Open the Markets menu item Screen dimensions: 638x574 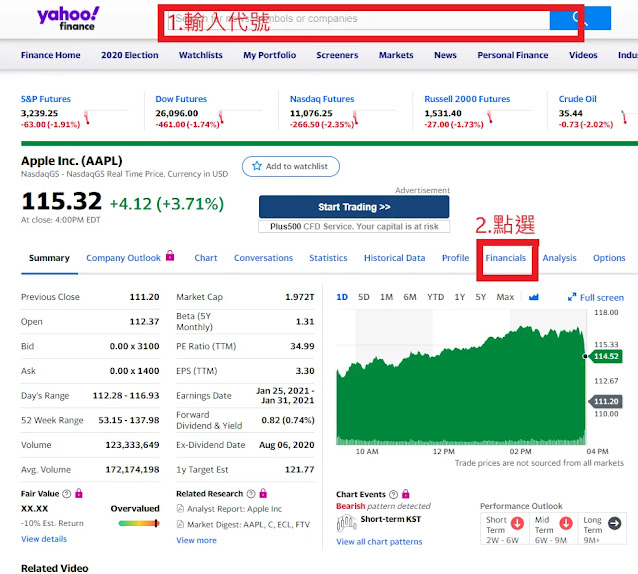[x=396, y=55]
